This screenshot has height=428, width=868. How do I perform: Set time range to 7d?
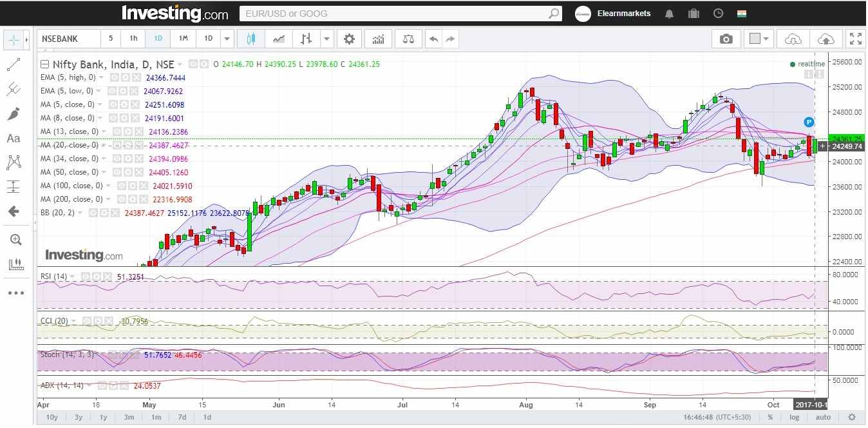click(182, 417)
